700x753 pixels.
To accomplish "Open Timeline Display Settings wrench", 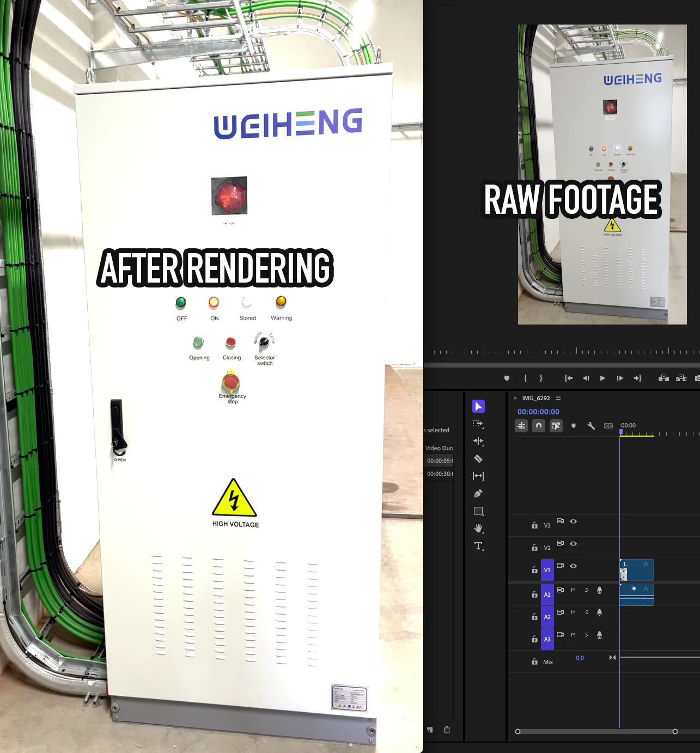I will pos(591,426).
